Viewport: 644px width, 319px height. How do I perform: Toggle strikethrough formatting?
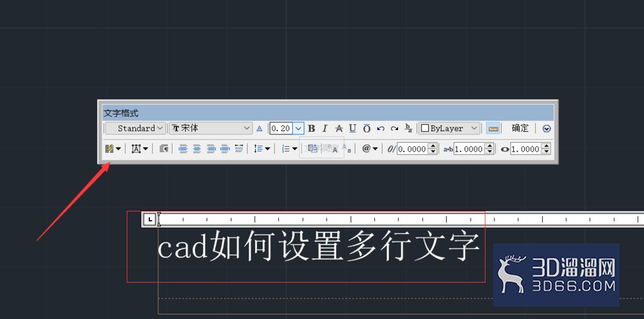[x=339, y=129]
